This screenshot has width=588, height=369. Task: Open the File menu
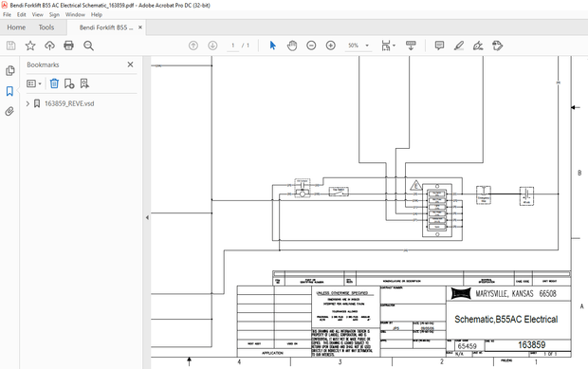8,14
